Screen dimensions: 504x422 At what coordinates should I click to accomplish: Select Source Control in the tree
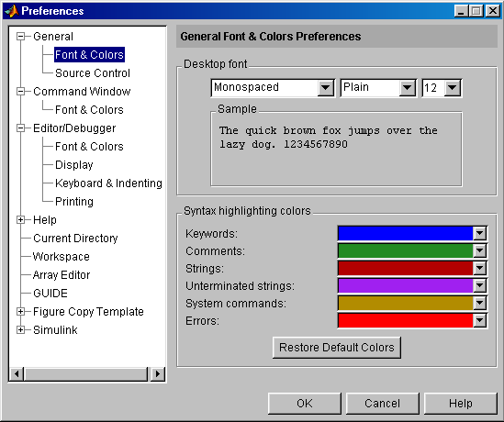point(93,73)
